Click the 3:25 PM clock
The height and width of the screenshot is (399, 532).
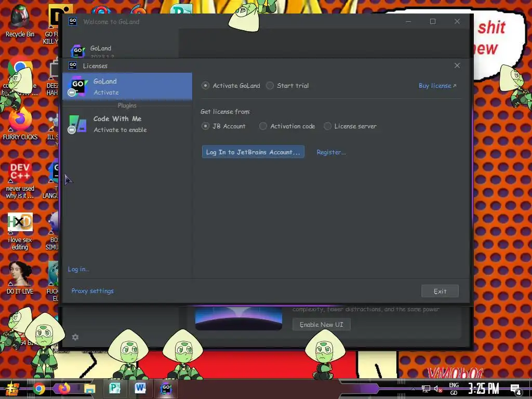click(484, 389)
